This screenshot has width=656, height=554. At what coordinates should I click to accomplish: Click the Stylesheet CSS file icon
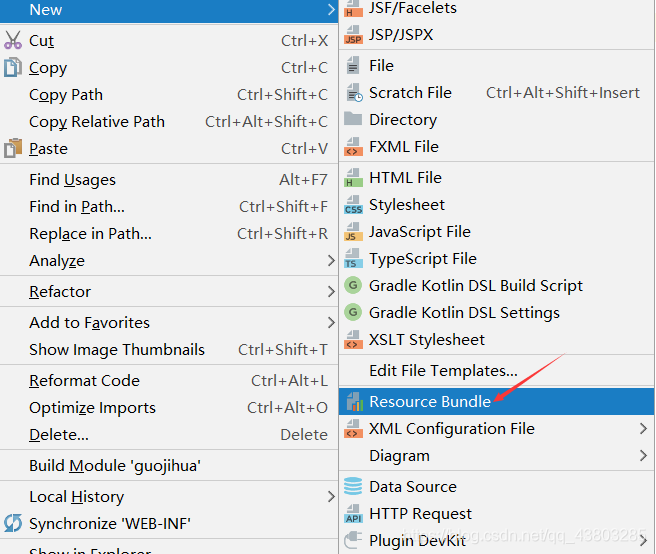pyautogui.click(x=353, y=205)
